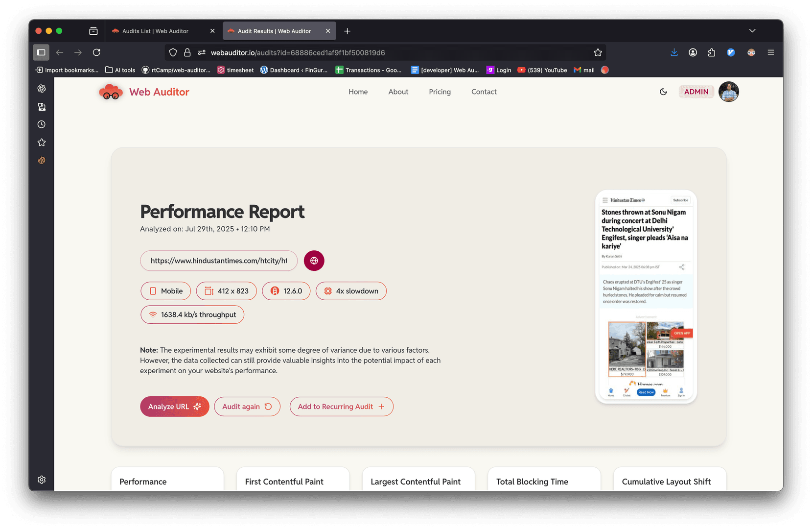Open the Firefox account icon
Viewport: 812px width, 529px height.
[x=693, y=52]
